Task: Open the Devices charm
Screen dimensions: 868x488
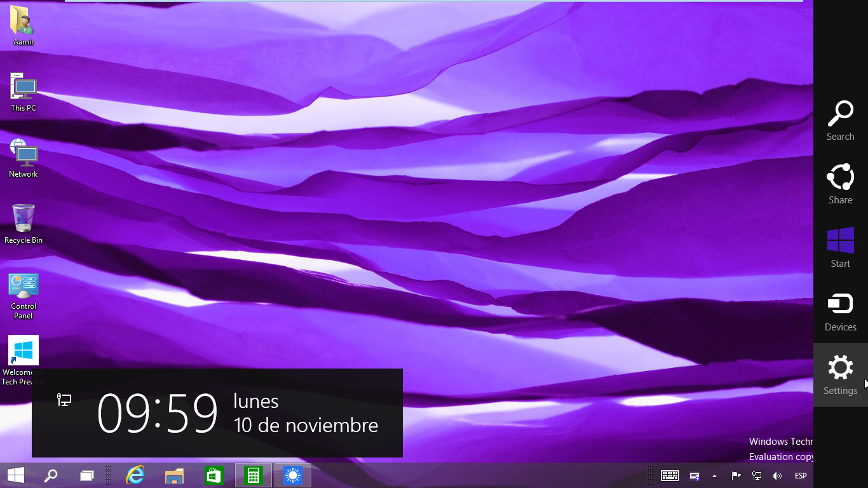Action: tap(840, 311)
